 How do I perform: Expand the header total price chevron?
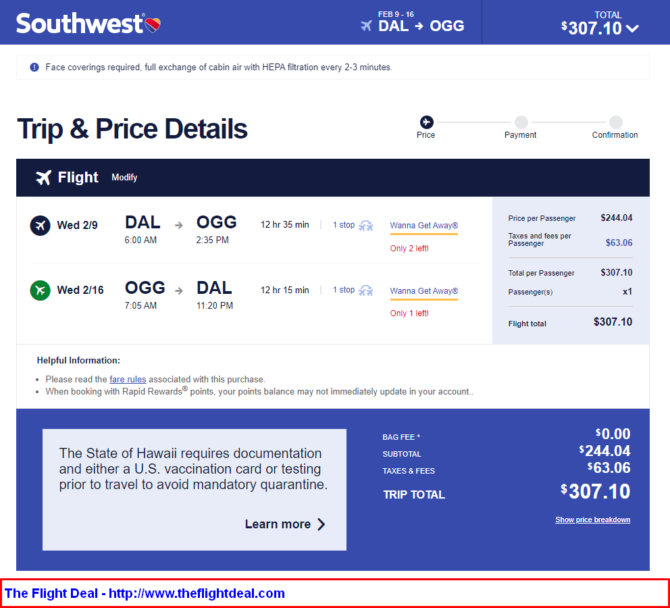tap(632, 29)
